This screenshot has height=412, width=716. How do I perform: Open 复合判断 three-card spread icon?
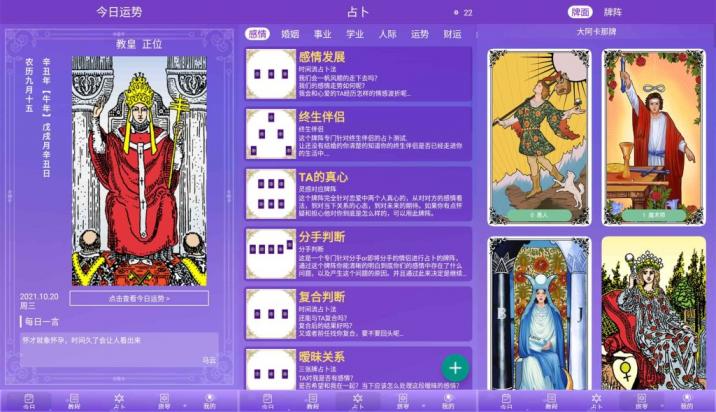(x=271, y=314)
